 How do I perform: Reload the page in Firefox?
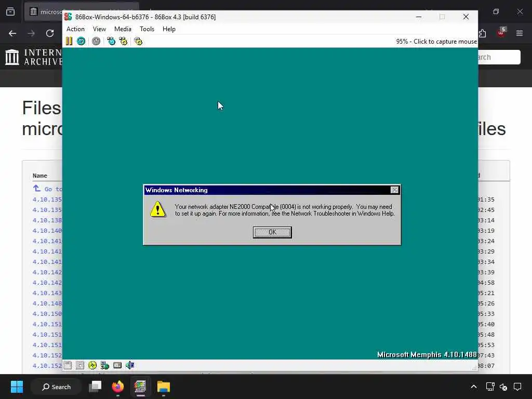click(50, 33)
